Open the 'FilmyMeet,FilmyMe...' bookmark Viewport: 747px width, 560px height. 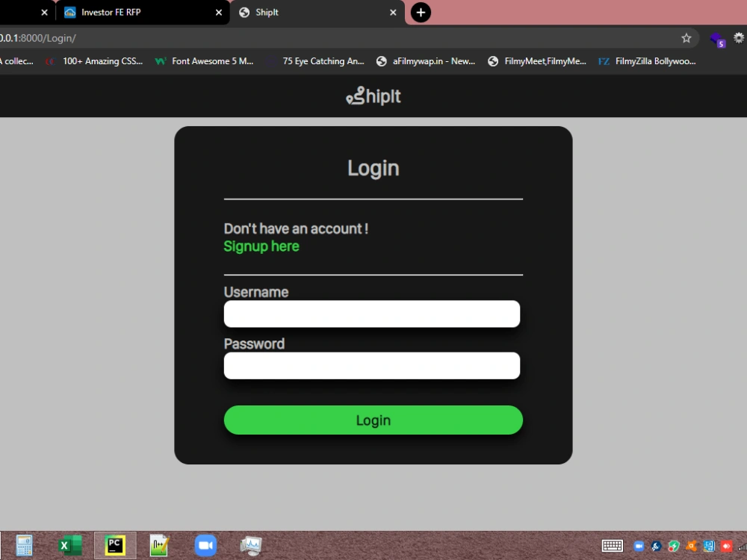point(537,61)
